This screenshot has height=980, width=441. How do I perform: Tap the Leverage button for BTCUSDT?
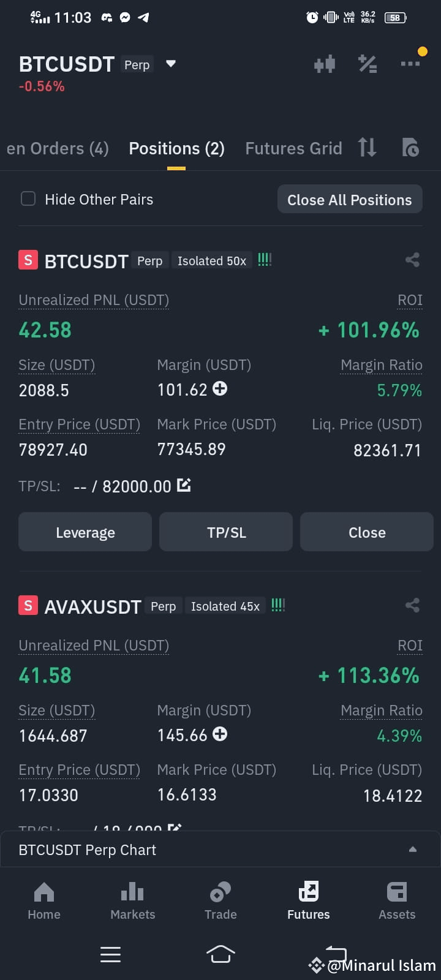tap(85, 532)
